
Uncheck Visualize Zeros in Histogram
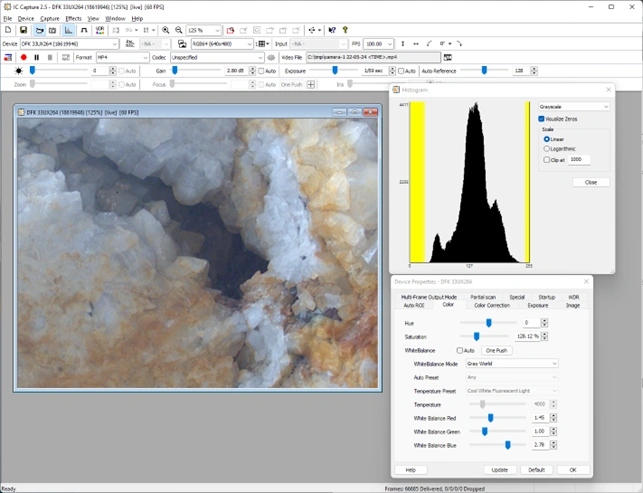542,119
